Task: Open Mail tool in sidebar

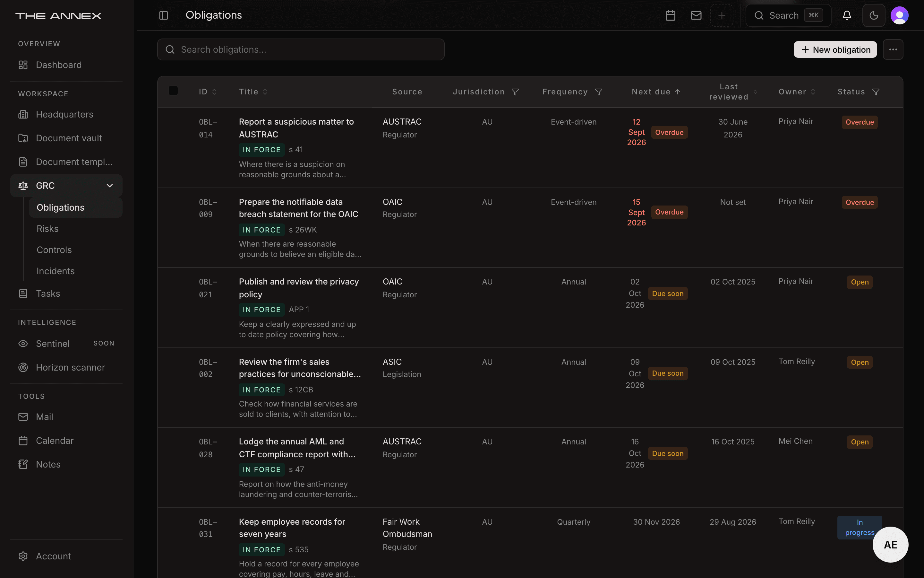Action: pos(66,417)
